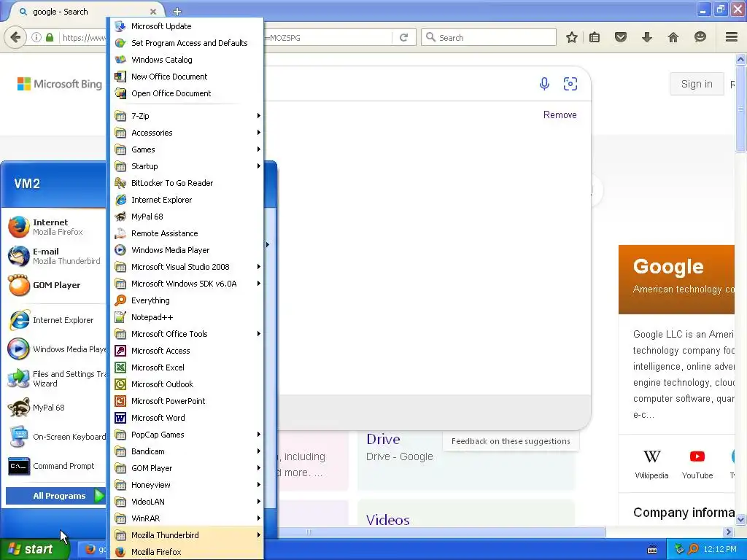Click the Everything search tray icon

pyautogui.click(x=693, y=549)
